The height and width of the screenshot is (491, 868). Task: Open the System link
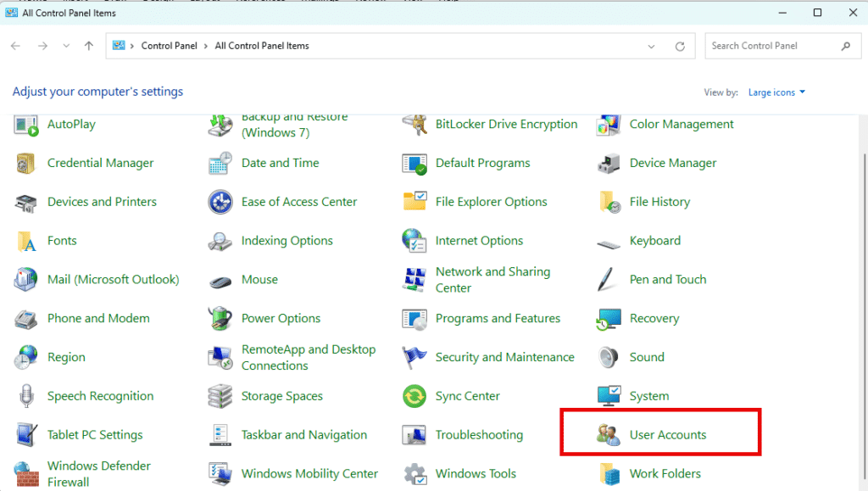pyautogui.click(x=648, y=396)
